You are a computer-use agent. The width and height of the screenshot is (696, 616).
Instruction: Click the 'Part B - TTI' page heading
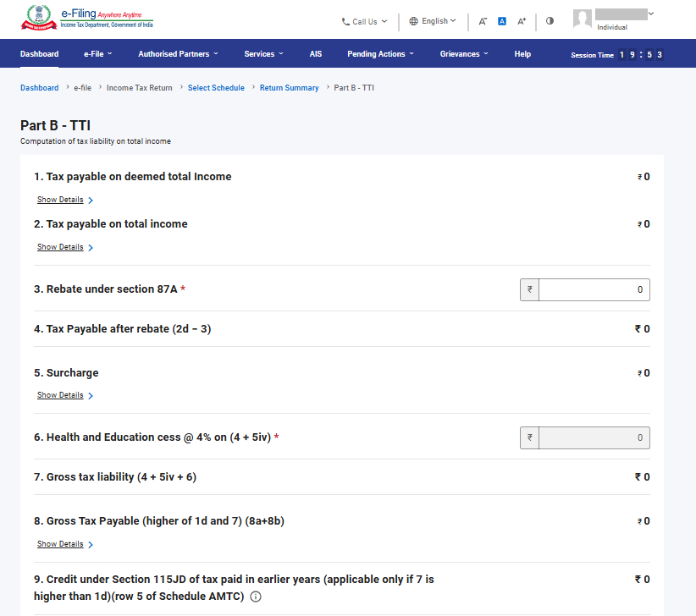click(56, 125)
